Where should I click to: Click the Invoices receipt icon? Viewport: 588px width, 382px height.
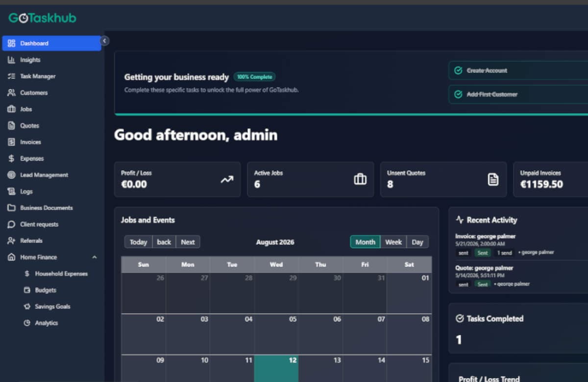[11, 142]
